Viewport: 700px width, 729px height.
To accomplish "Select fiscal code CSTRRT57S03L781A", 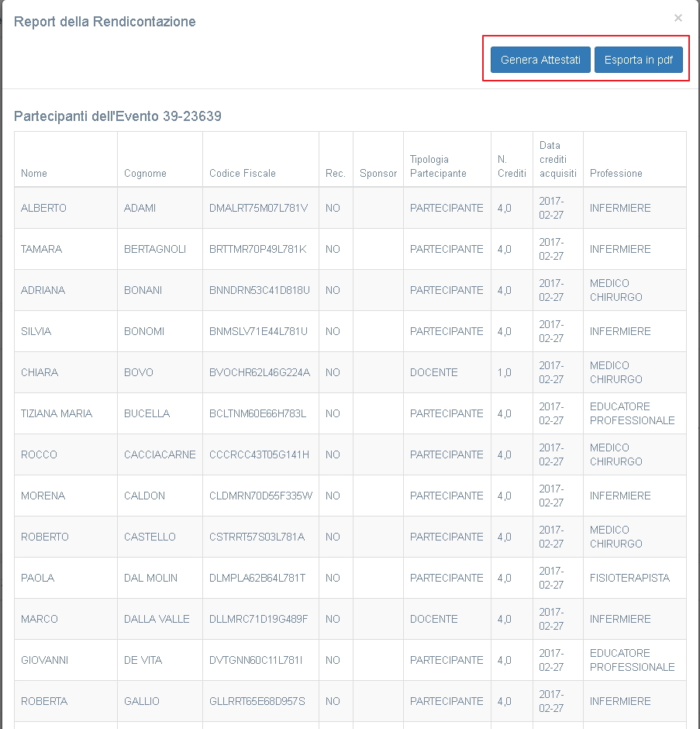I will point(257,537).
